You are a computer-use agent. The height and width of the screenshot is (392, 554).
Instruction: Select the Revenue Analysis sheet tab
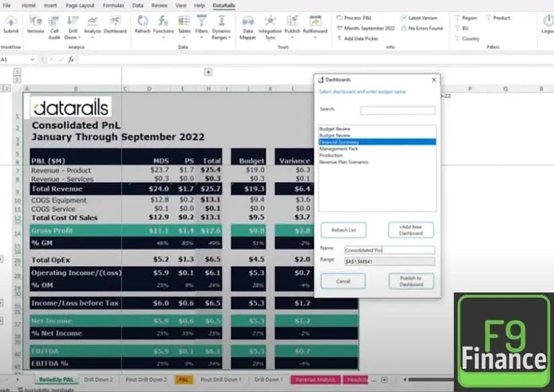[317, 380]
